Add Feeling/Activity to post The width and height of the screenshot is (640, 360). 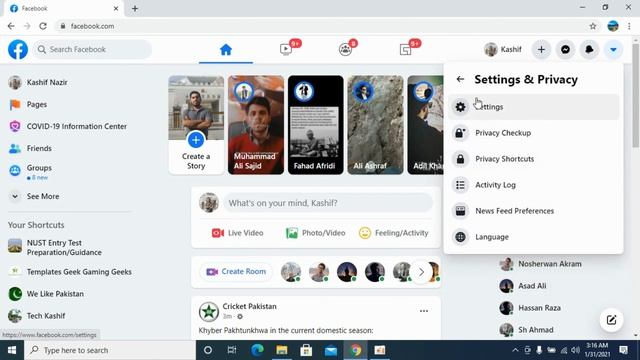(x=393, y=233)
